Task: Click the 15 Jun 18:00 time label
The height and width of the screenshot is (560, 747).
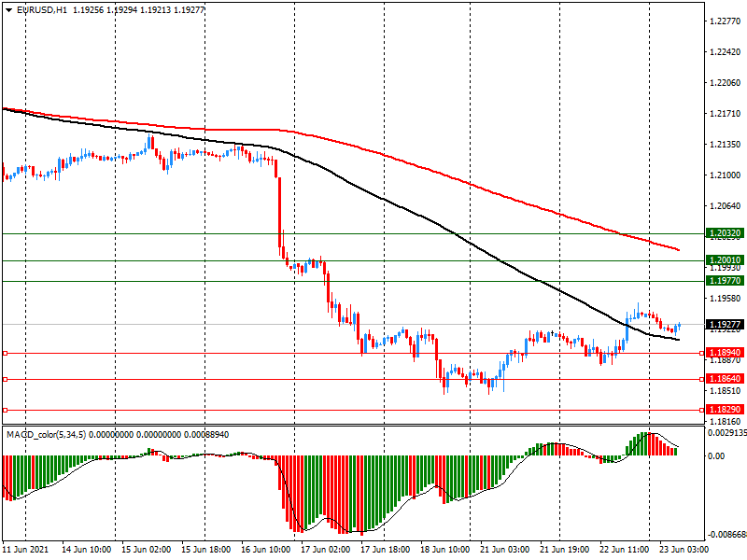Action: (x=205, y=549)
